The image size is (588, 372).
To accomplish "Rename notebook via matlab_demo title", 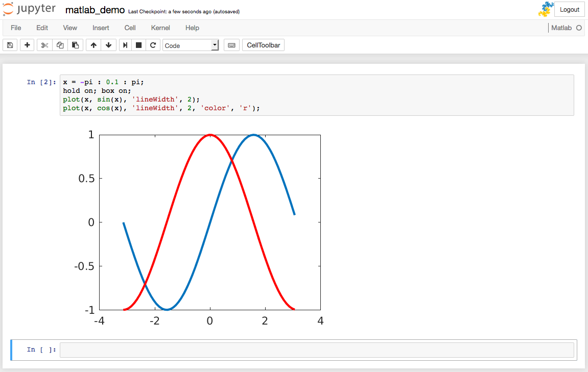I will point(95,10).
